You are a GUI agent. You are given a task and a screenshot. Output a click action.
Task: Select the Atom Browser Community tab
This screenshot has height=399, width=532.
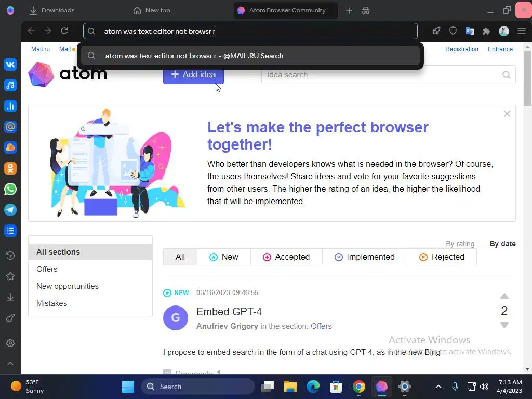point(285,10)
